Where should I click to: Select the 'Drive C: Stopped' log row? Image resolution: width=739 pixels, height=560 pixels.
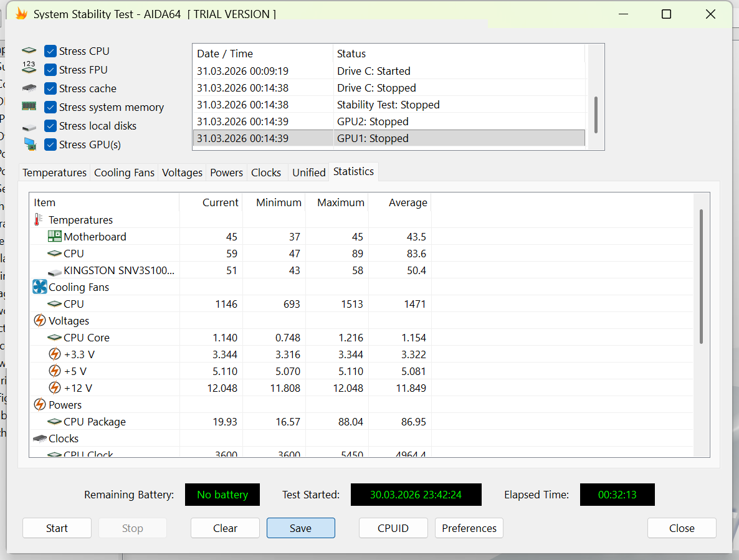389,88
